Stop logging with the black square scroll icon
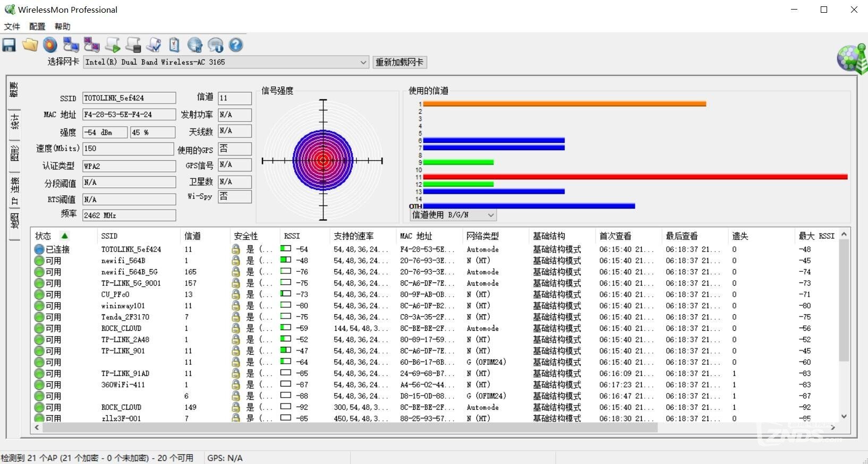 click(133, 45)
